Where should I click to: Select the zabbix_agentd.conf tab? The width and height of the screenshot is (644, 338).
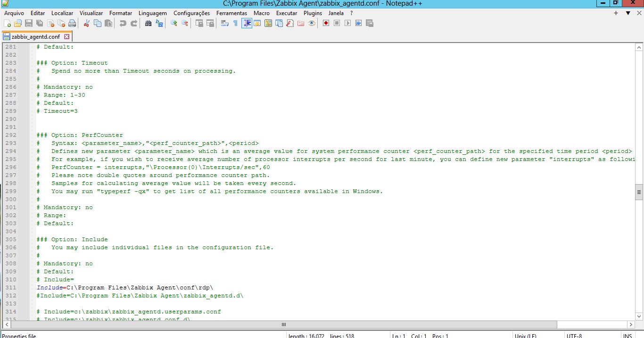[36, 36]
